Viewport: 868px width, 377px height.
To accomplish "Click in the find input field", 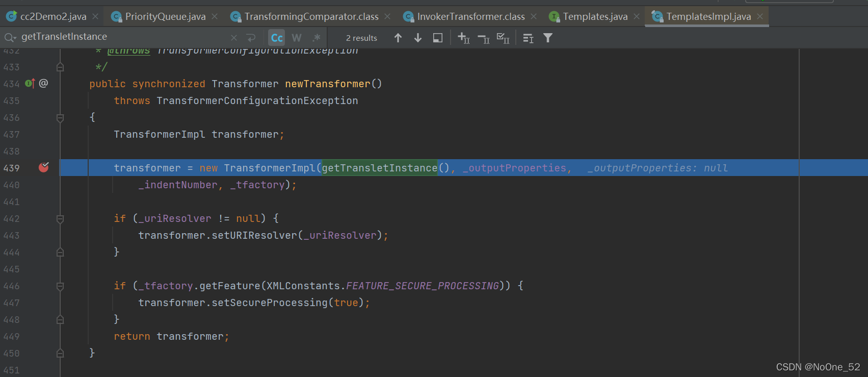I will [122, 37].
